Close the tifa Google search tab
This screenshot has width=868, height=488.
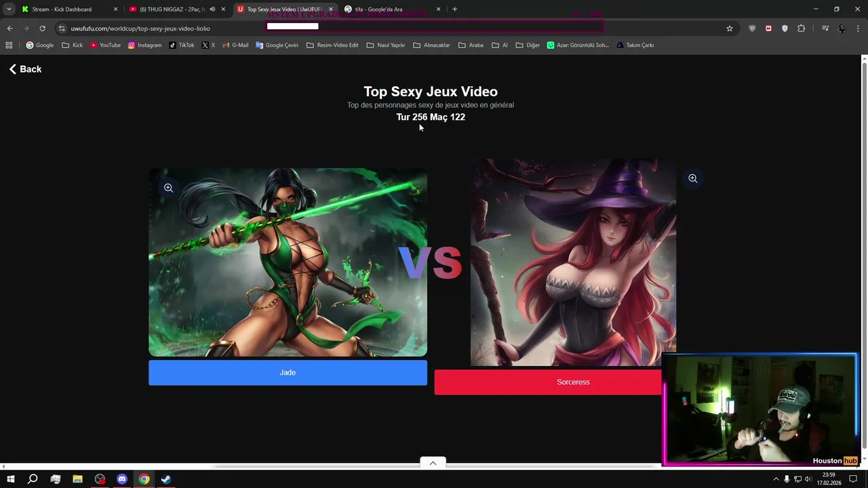[438, 9]
